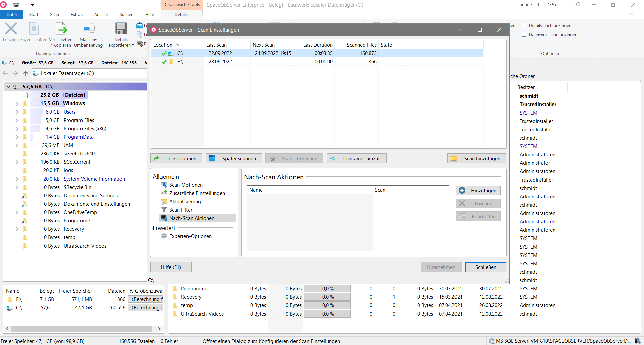Click 0,0 % size bar for UltraSearch_Videos row
Image resolution: width=644 pixels, height=345 pixels.
pyautogui.click(x=327, y=314)
